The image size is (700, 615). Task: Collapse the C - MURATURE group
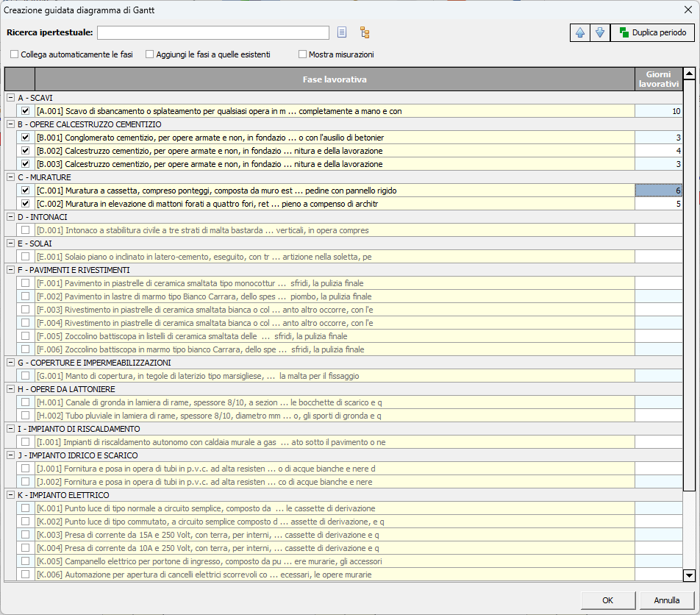tap(10, 177)
